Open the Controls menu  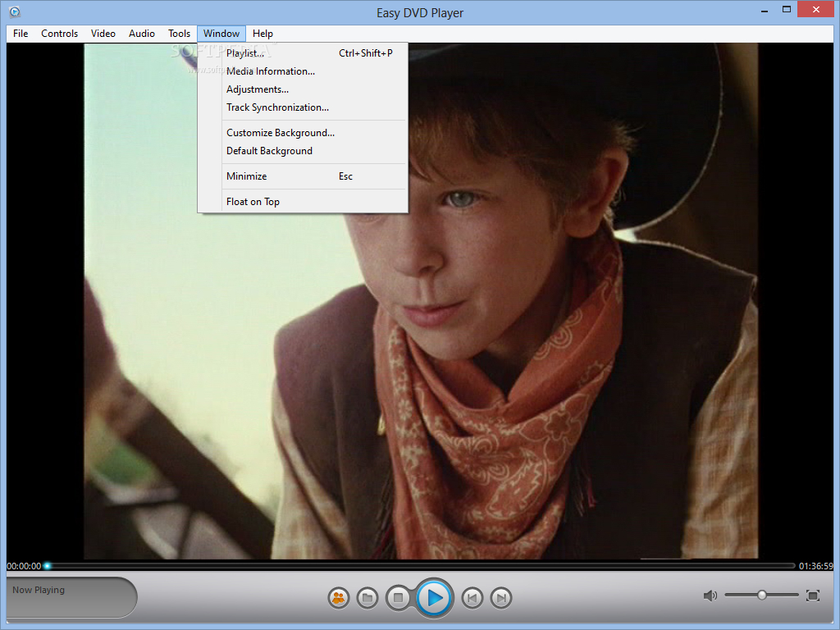click(x=59, y=33)
